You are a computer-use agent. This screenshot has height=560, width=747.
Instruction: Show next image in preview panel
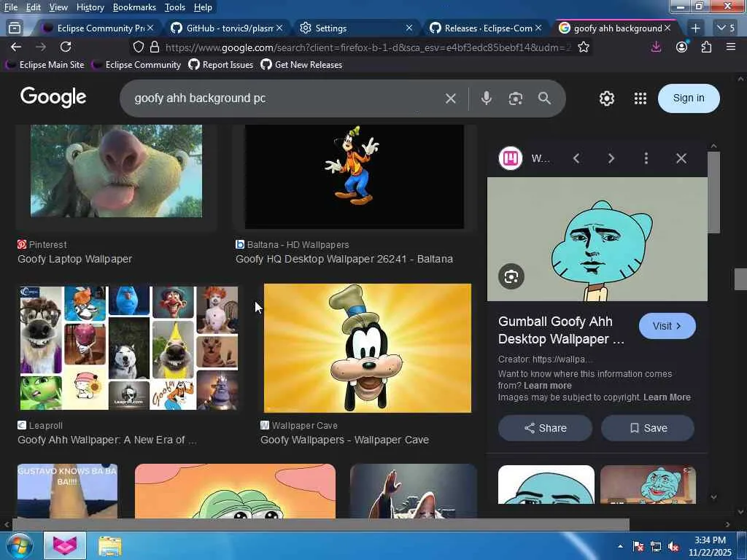click(x=611, y=158)
